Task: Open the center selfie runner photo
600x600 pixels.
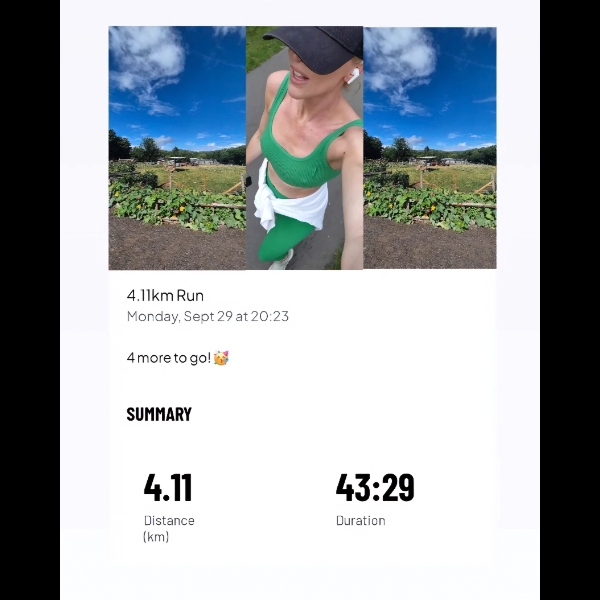Action: pyautogui.click(x=305, y=148)
